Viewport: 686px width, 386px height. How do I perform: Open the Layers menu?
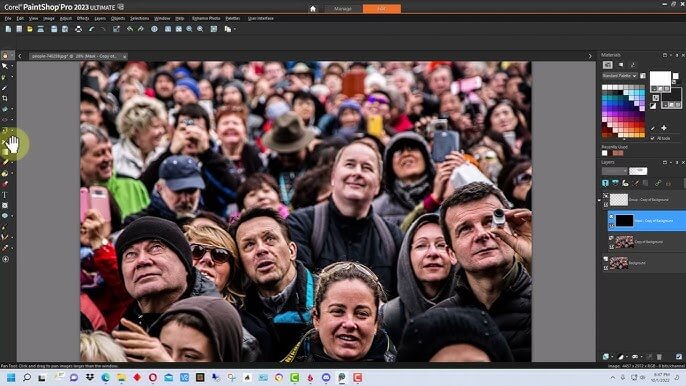100,18
